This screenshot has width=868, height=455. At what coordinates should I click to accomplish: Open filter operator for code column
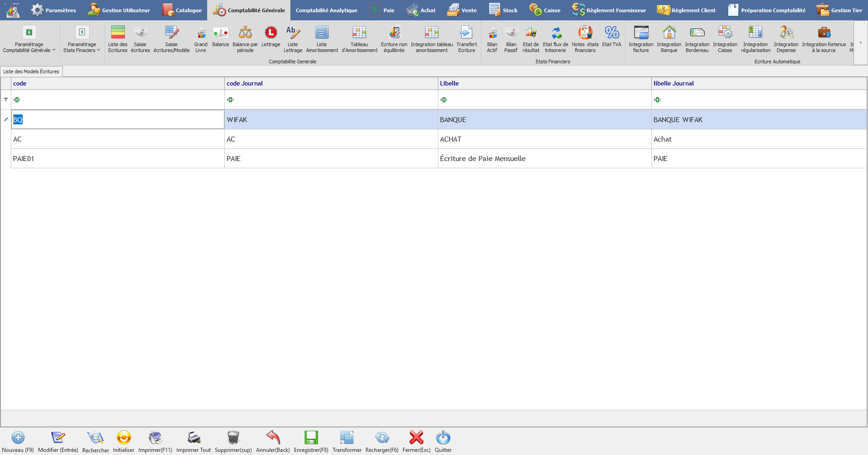point(17,100)
